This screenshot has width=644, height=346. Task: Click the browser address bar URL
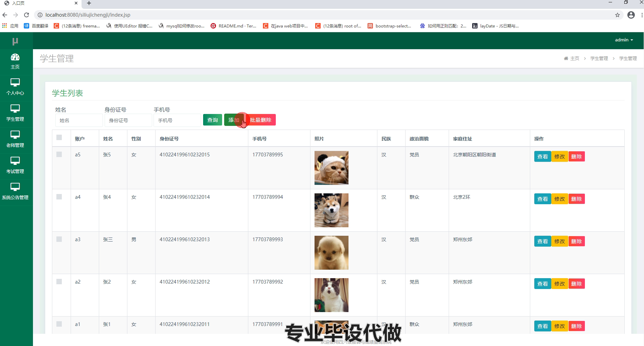pos(88,15)
